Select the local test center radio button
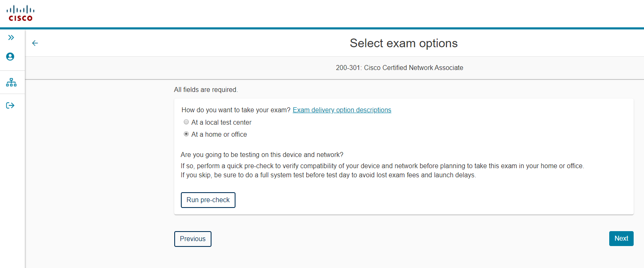 click(186, 122)
